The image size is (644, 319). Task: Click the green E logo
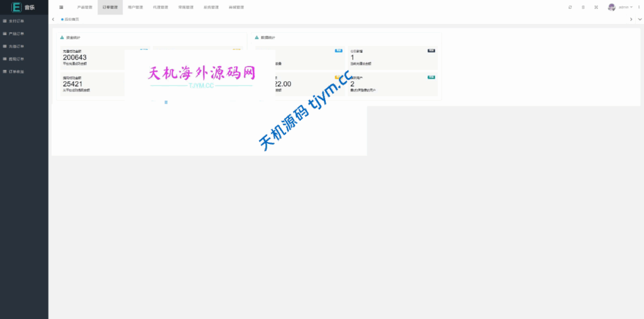[16, 7]
